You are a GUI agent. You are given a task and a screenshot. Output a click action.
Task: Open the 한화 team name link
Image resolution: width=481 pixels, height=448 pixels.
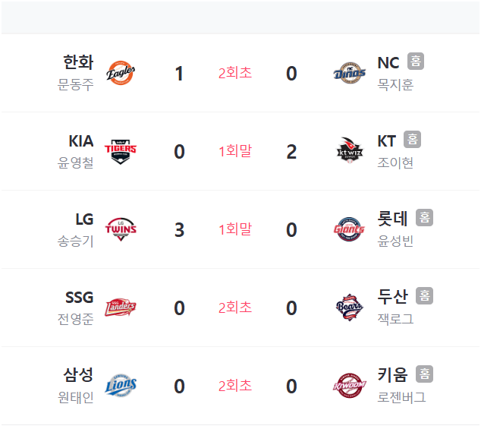[x=78, y=62]
